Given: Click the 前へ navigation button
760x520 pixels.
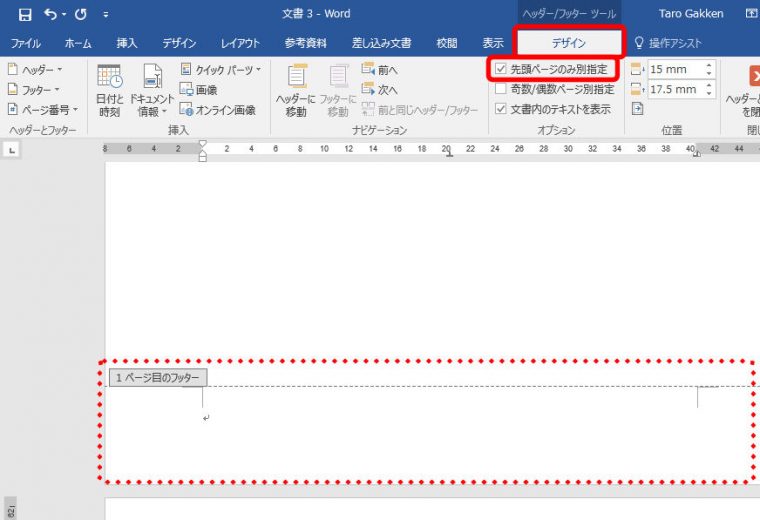Looking at the screenshot, I should point(380,70).
